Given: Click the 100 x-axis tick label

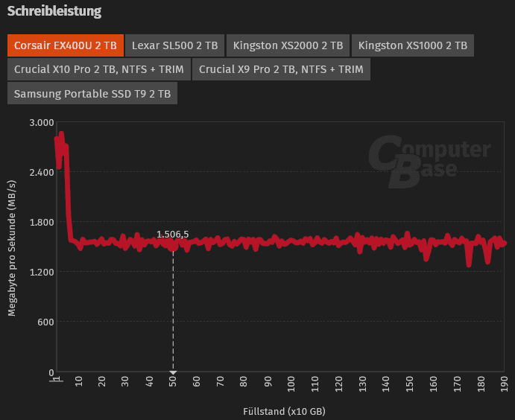Looking at the screenshot, I should 291,384.
